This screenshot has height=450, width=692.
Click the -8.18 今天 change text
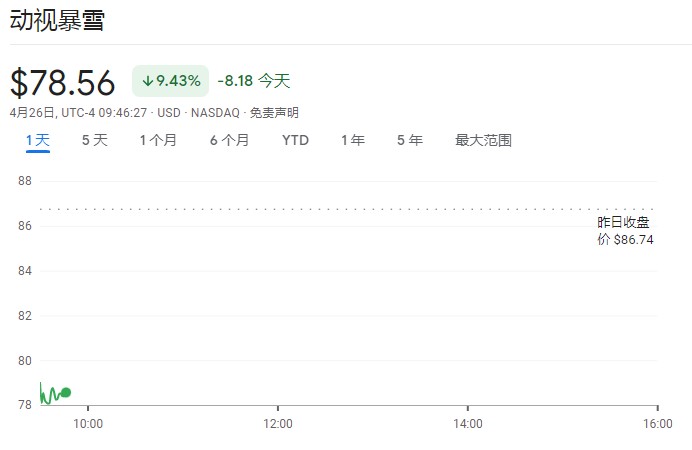(x=254, y=81)
